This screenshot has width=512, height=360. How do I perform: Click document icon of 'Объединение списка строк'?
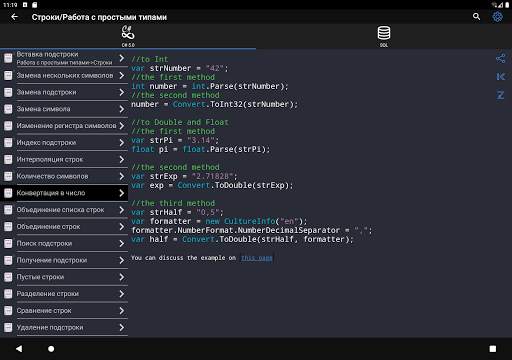click(8, 210)
